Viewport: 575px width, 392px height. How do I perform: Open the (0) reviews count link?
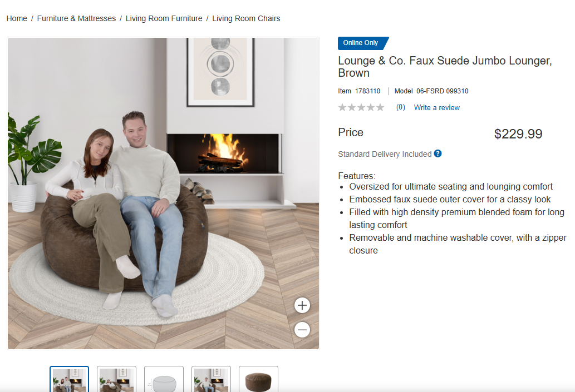[400, 107]
